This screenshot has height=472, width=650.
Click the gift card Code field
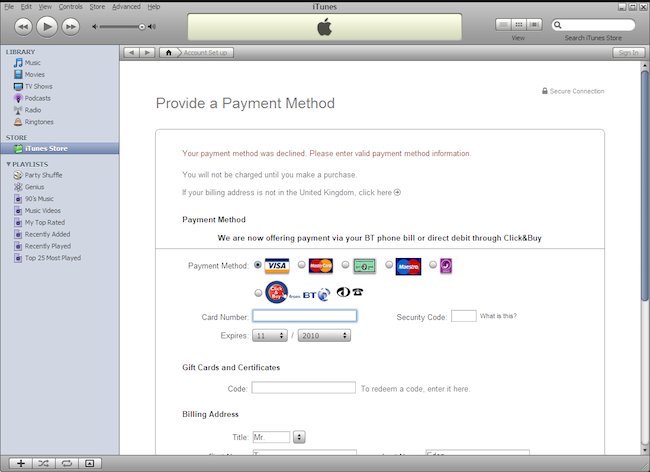[303, 387]
